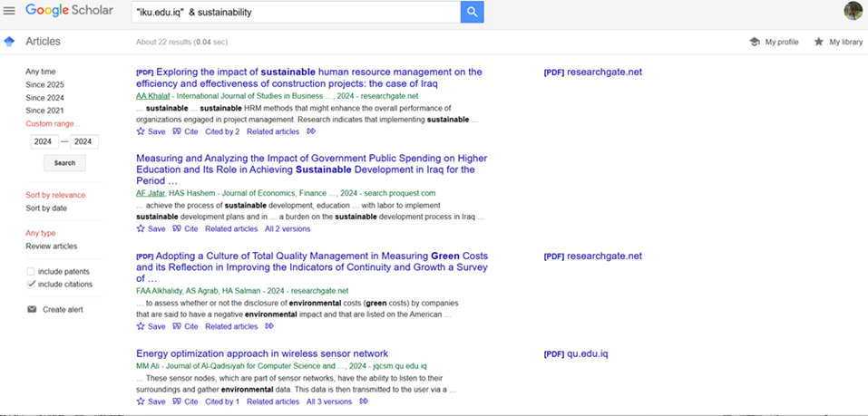Select Since 2025 time filter
Viewport: 868px width, 416px height.
[44, 84]
